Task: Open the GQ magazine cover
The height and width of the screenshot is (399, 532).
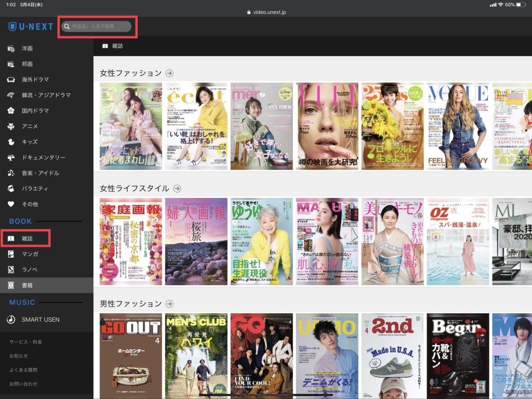Action: point(262,356)
